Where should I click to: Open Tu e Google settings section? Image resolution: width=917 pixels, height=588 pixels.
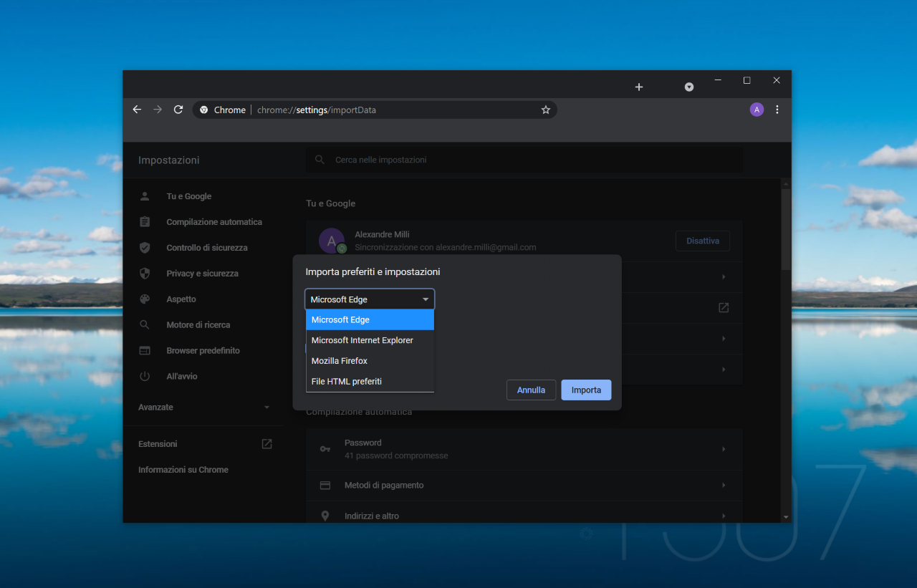(x=189, y=196)
